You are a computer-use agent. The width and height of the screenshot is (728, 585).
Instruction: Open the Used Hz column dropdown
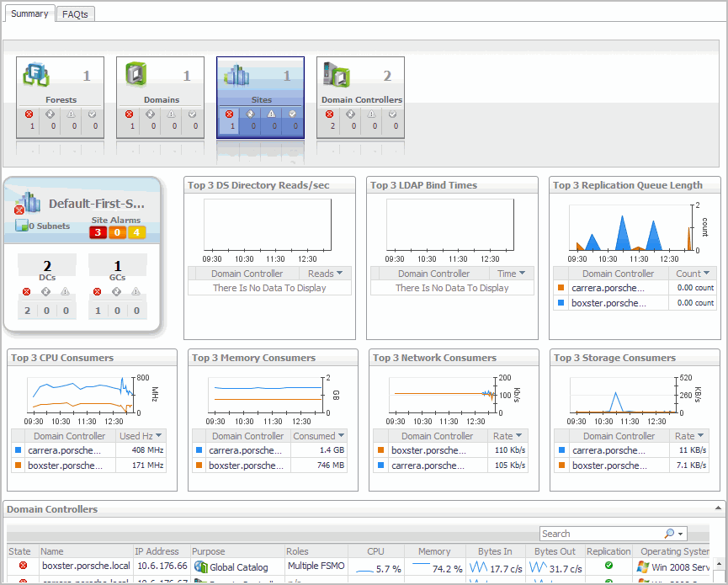(x=157, y=436)
